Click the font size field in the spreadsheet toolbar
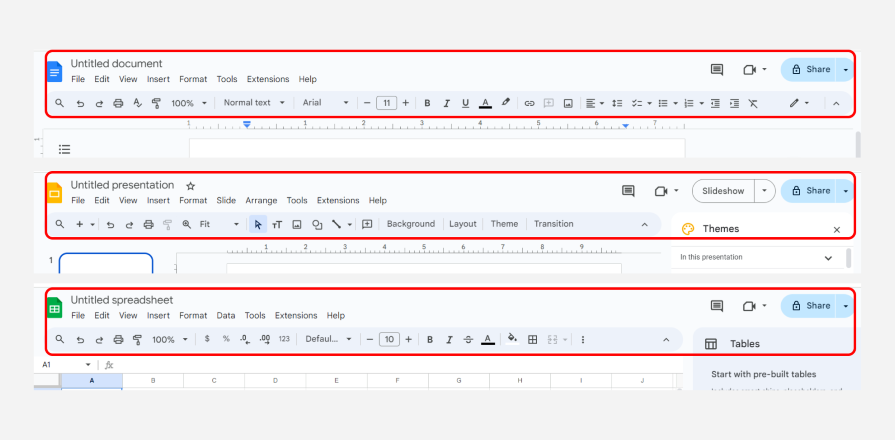This screenshot has width=895, height=440. point(389,340)
